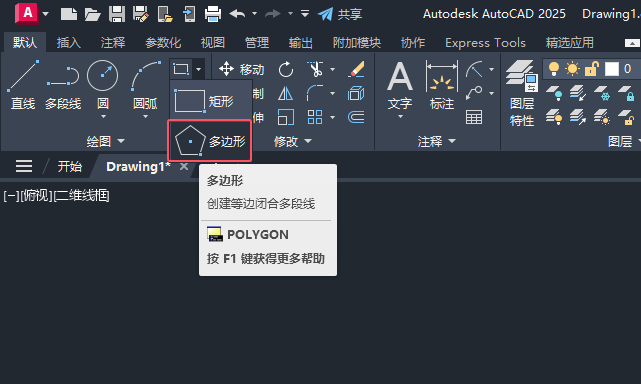641x384 pixels.
Task: Save the drawing with the floppy disk icon
Action: tap(117, 14)
